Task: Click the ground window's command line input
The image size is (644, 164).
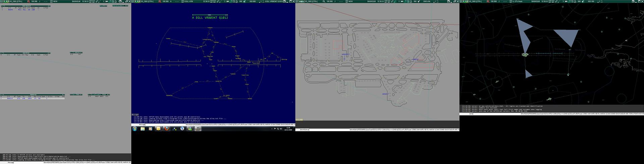Action: coord(329,129)
